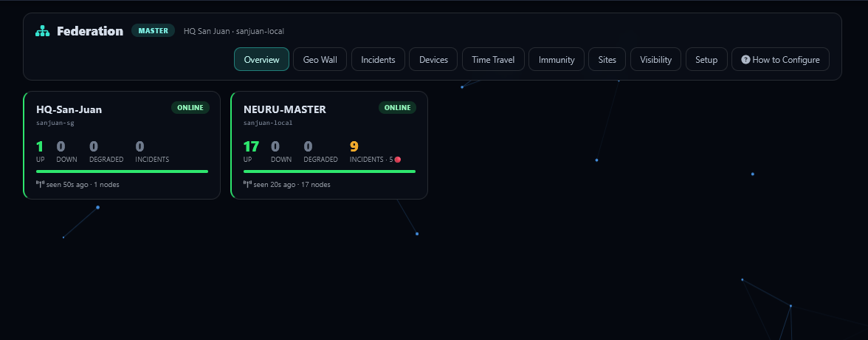
Task: Click the antenna icon on the NEURU-MASTER card
Action: pyautogui.click(x=247, y=184)
